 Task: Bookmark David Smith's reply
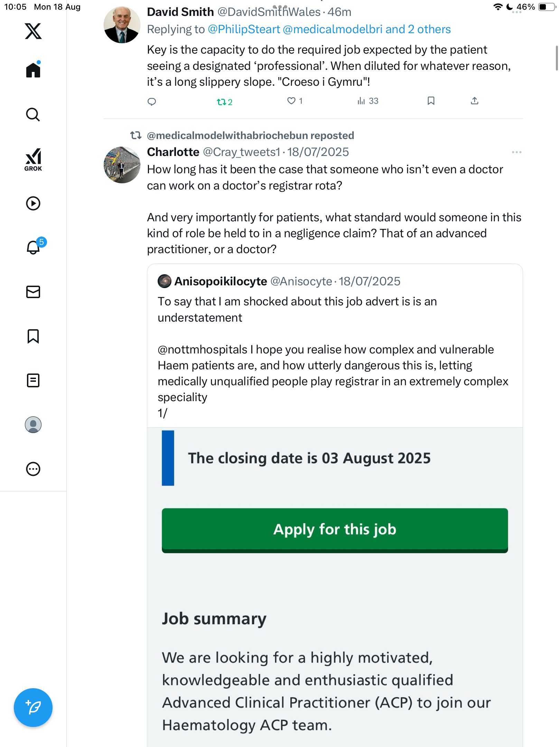[x=431, y=101]
